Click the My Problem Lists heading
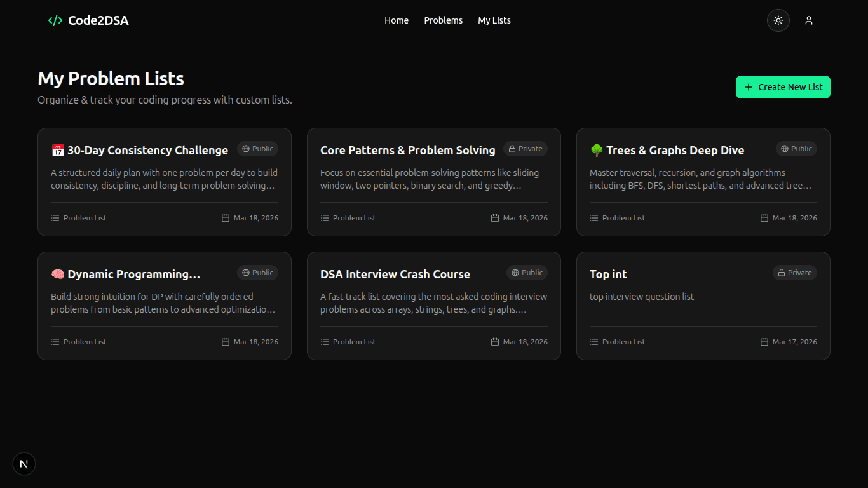Image resolution: width=868 pixels, height=488 pixels. (111, 79)
